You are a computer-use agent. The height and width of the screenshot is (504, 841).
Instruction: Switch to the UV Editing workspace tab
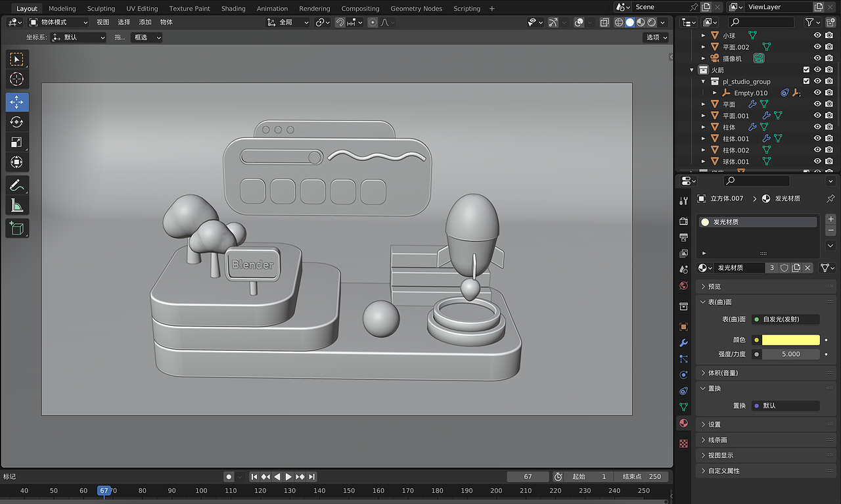tap(142, 9)
